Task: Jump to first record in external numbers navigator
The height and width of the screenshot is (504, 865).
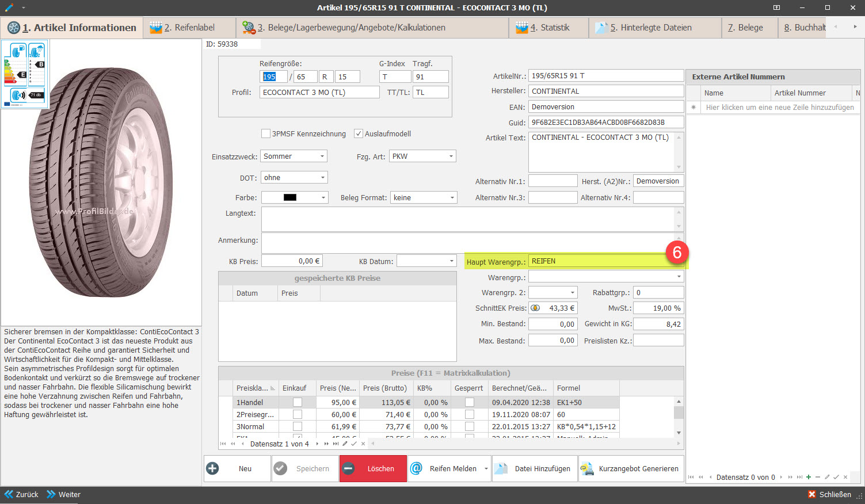Action: 692,477
